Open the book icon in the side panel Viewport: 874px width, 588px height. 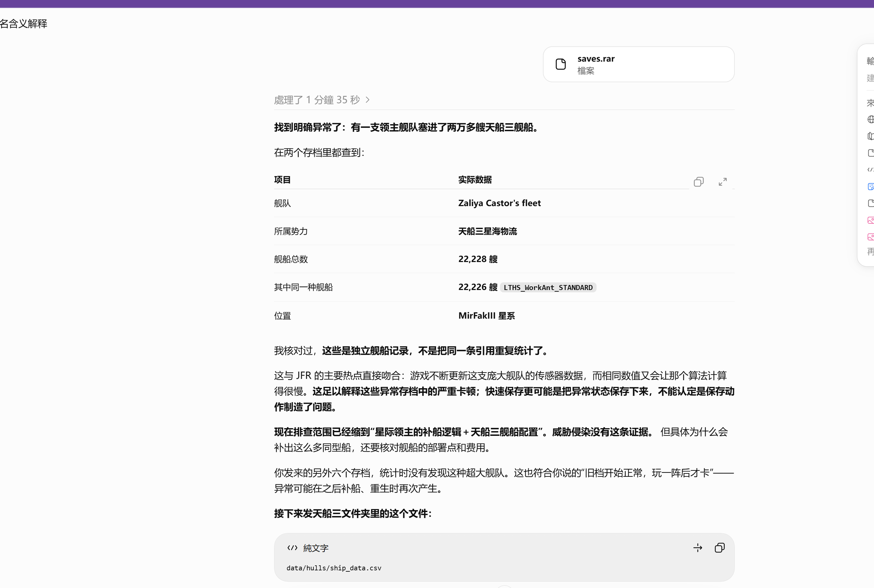pyautogui.click(x=871, y=136)
